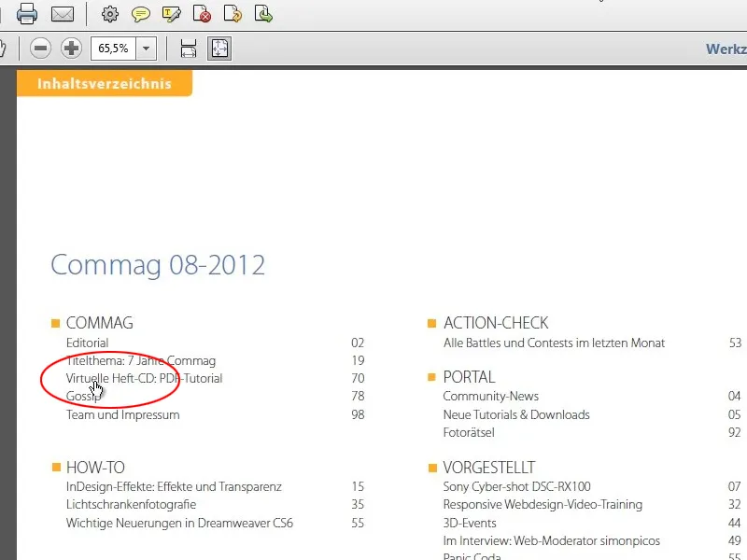Viewport: 747px width, 560px height.
Task: Open Alle Battles und Contests entry
Action: pyautogui.click(x=554, y=343)
